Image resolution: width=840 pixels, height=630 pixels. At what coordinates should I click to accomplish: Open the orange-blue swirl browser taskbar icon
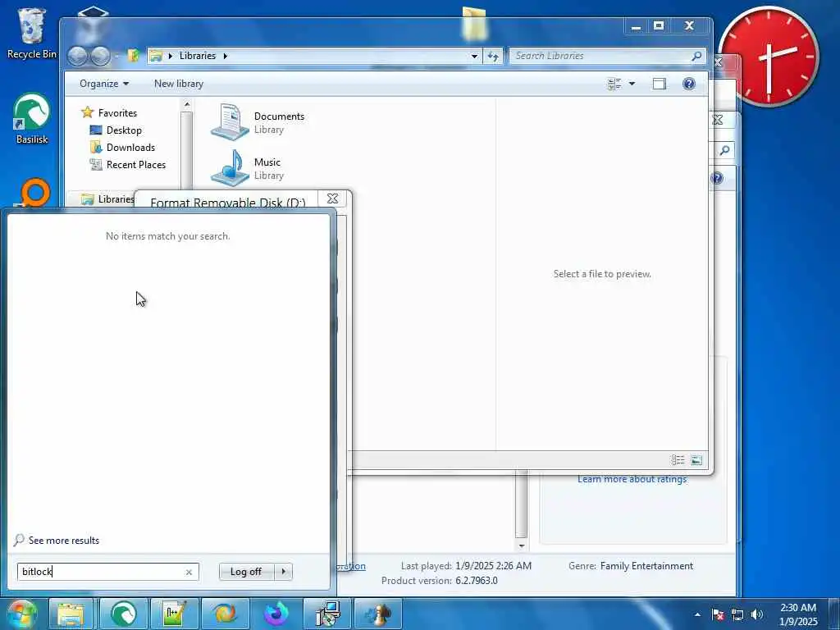225,614
